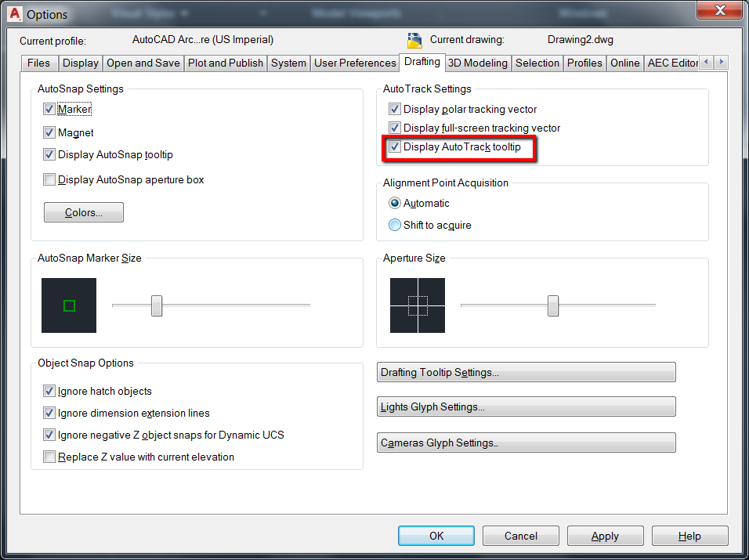Switch to the Selection tab
749x560 pixels.
pos(537,63)
